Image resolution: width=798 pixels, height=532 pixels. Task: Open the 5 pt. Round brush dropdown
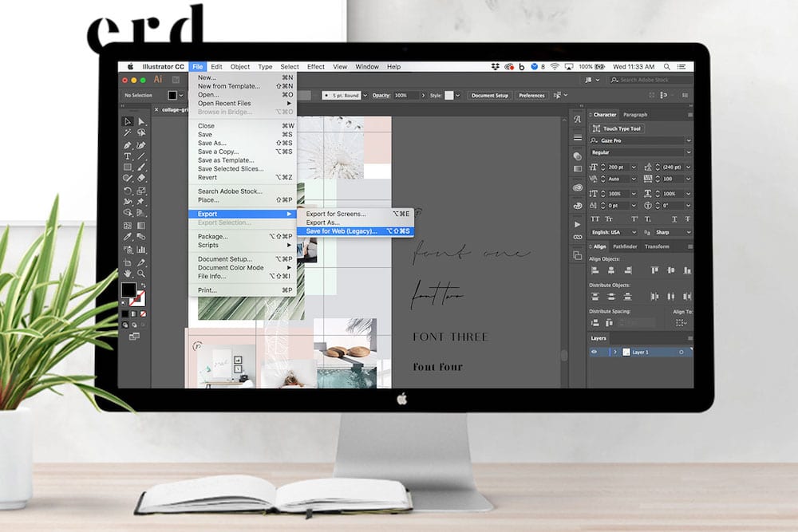365,95
